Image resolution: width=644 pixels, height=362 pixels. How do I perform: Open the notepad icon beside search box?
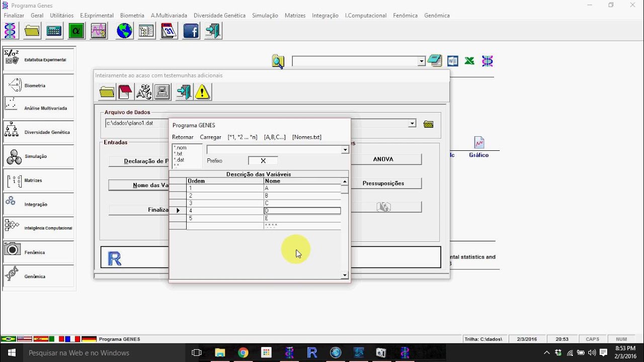pos(435,61)
